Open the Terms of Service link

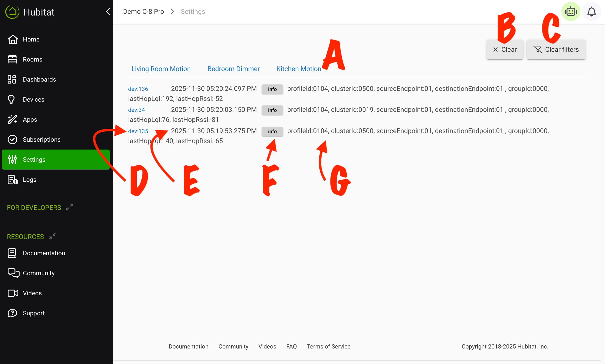tap(329, 346)
